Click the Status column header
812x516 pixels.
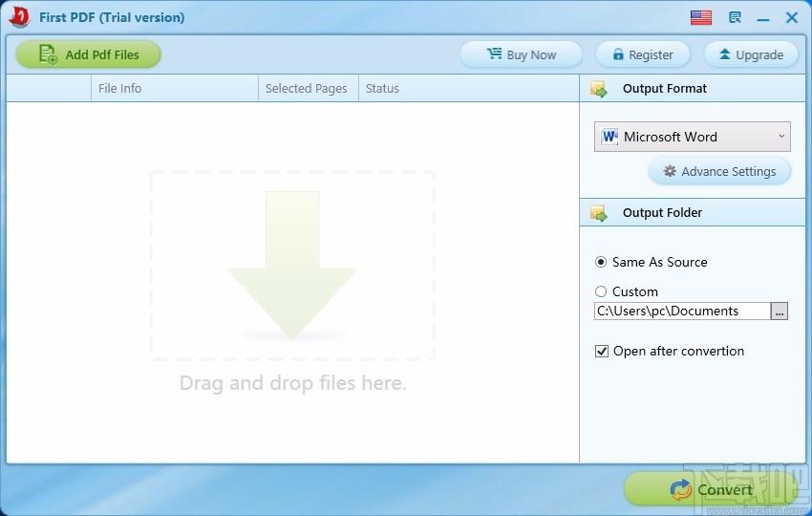pyautogui.click(x=382, y=89)
